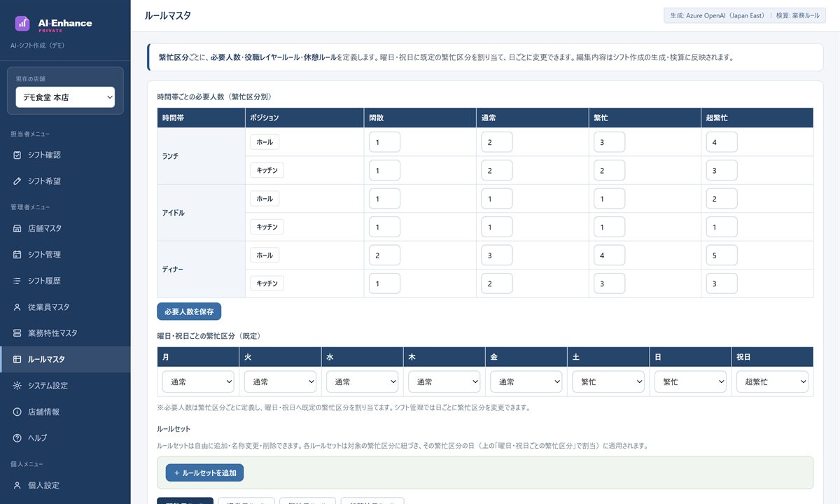This screenshot has width=840, height=504.
Task: Open the 金 busy-level dropdown
Action: [x=526, y=381]
